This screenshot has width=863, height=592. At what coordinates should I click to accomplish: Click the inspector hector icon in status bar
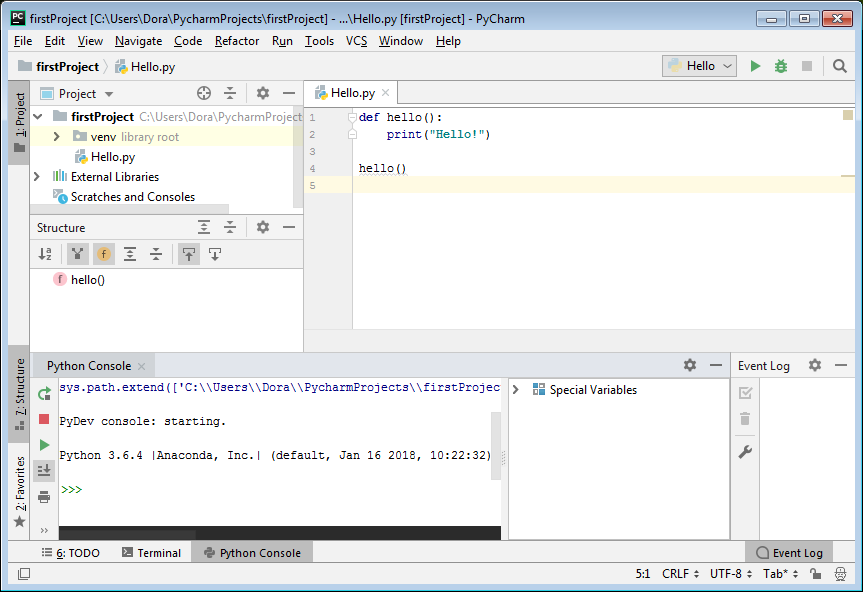840,574
